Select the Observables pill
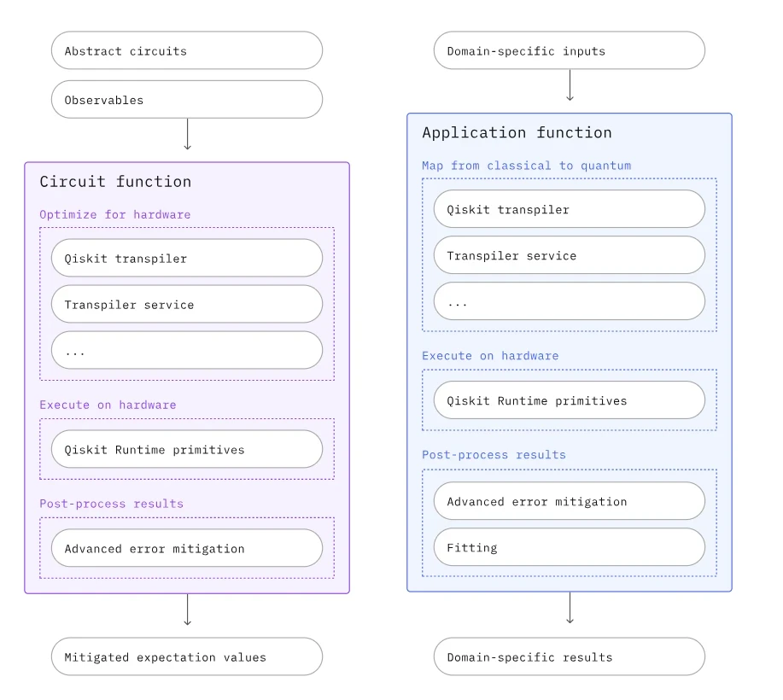This screenshot has height=700, width=783. (x=187, y=100)
